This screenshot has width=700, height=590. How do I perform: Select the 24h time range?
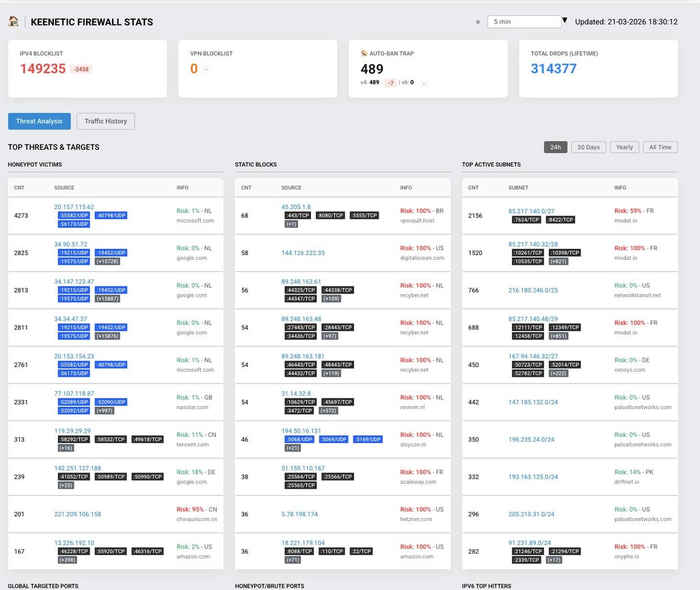tap(555, 147)
